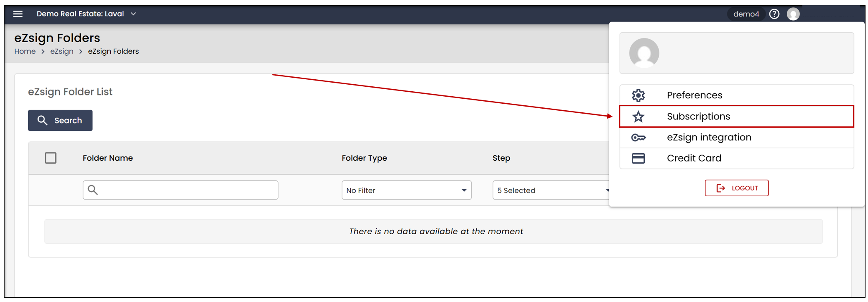868x302 pixels.
Task: Click the Subscriptions star icon
Action: [638, 117]
